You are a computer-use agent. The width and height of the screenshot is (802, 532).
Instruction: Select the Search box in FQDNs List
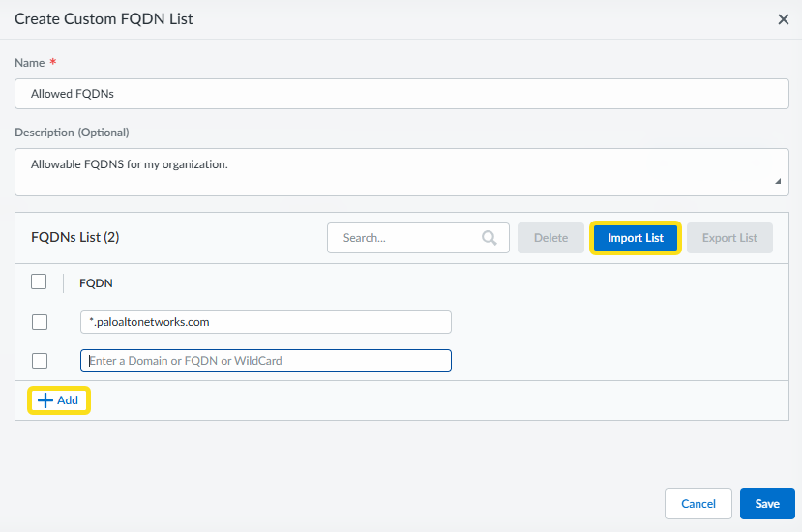[x=406, y=238]
